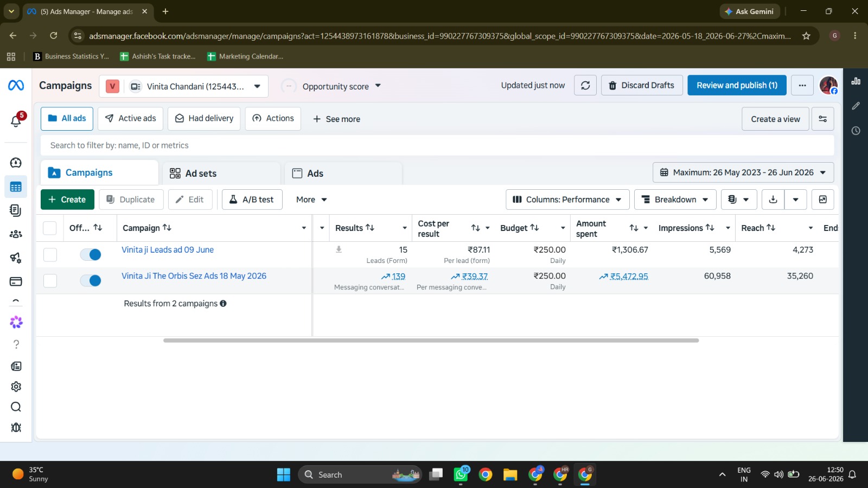
Task: Filter by Had delivery
Action: 204,118
